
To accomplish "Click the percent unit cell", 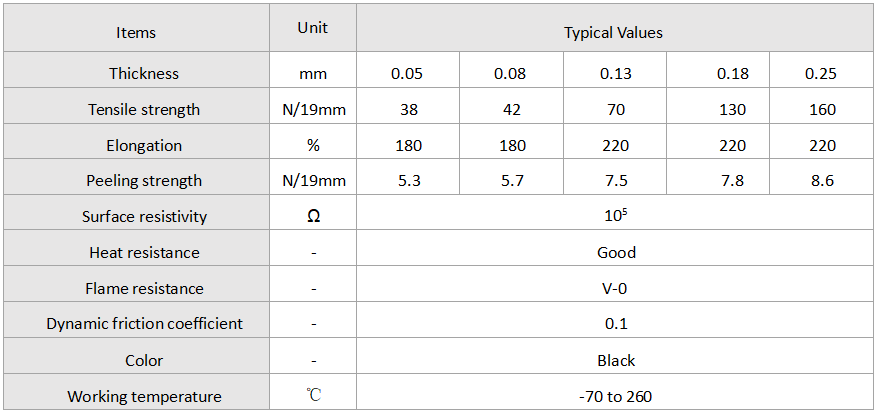I will pyautogui.click(x=313, y=145).
